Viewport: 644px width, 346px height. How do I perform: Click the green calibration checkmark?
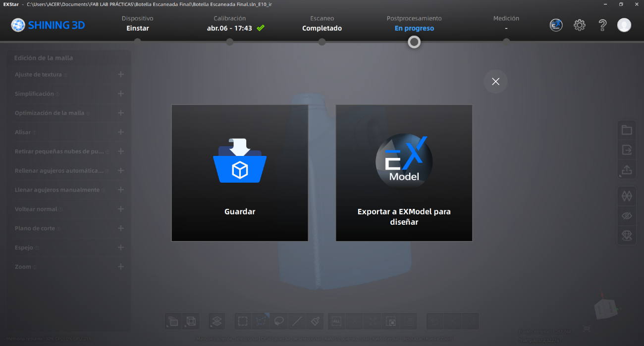click(261, 28)
